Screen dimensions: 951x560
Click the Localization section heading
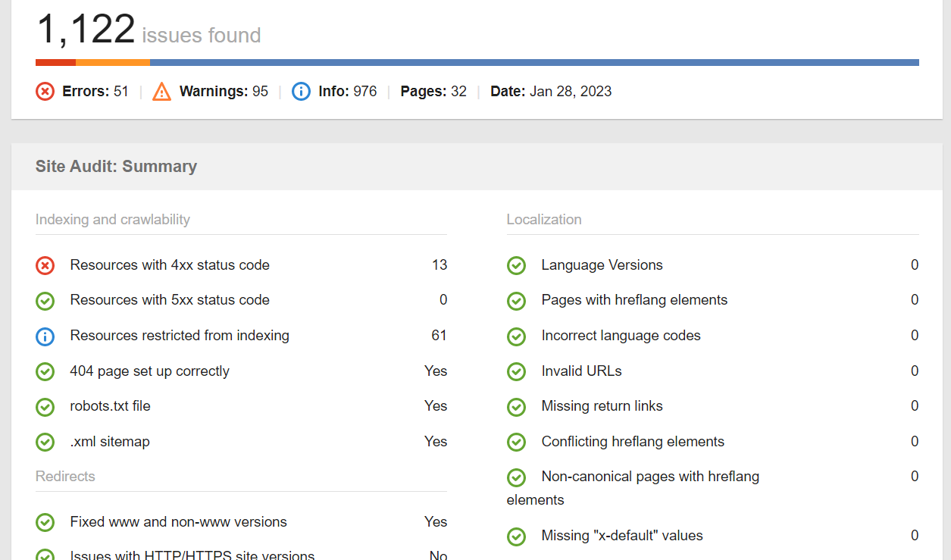[x=544, y=220]
